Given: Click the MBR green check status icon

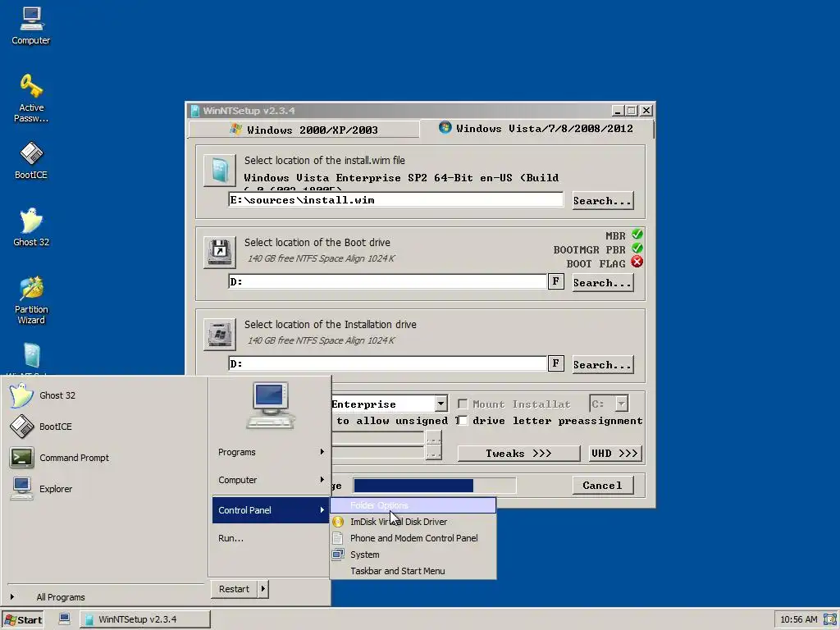Looking at the screenshot, I should point(637,235).
